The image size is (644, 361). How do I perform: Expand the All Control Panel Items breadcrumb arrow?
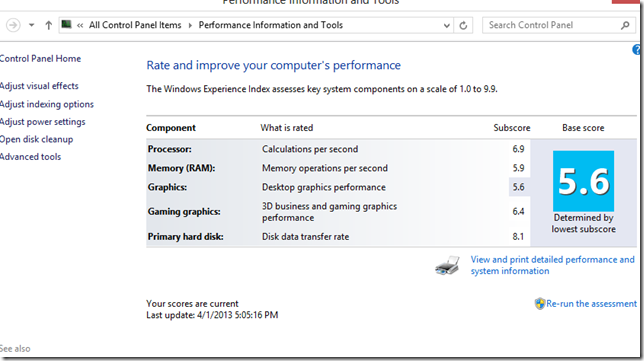tap(190, 25)
